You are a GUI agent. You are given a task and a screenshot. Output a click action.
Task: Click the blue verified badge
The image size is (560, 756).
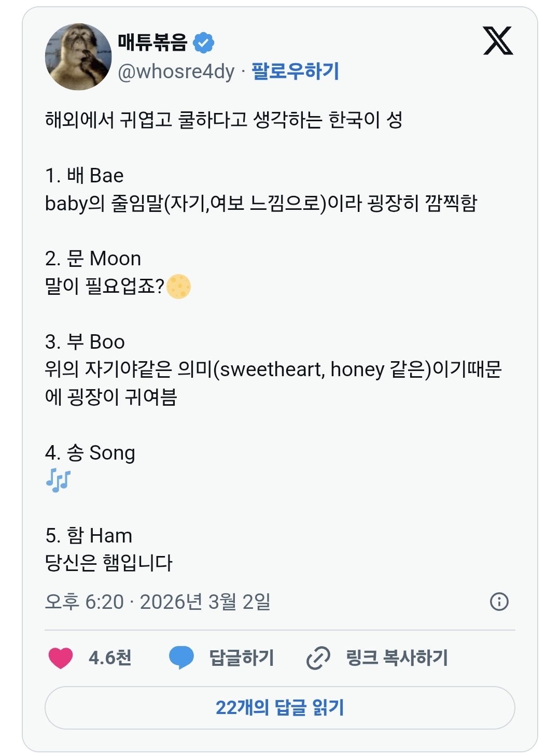point(204,42)
